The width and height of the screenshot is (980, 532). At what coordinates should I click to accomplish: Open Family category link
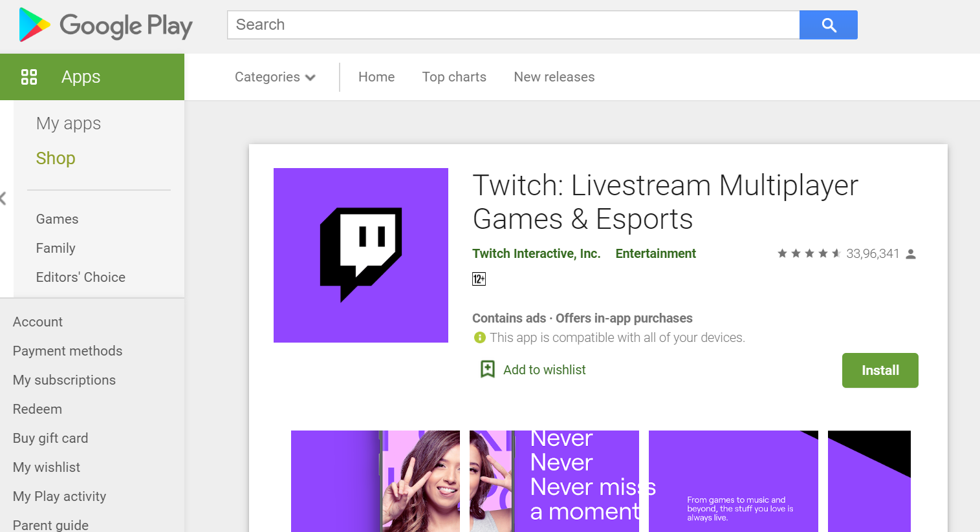click(x=56, y=248)
